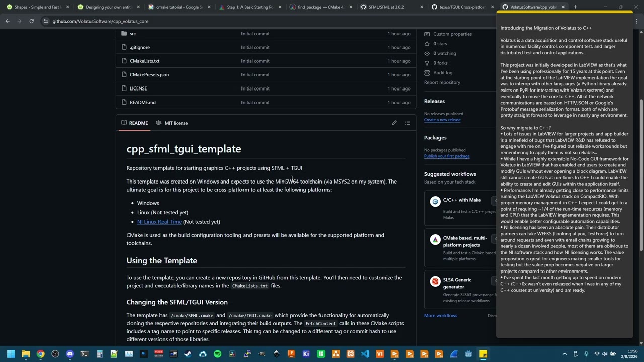Image resolution: width=644 pixels, height=362 pixels.
Task: Click 'Create a new release' link
Action: pyautogui.click(x=442, y=120)
